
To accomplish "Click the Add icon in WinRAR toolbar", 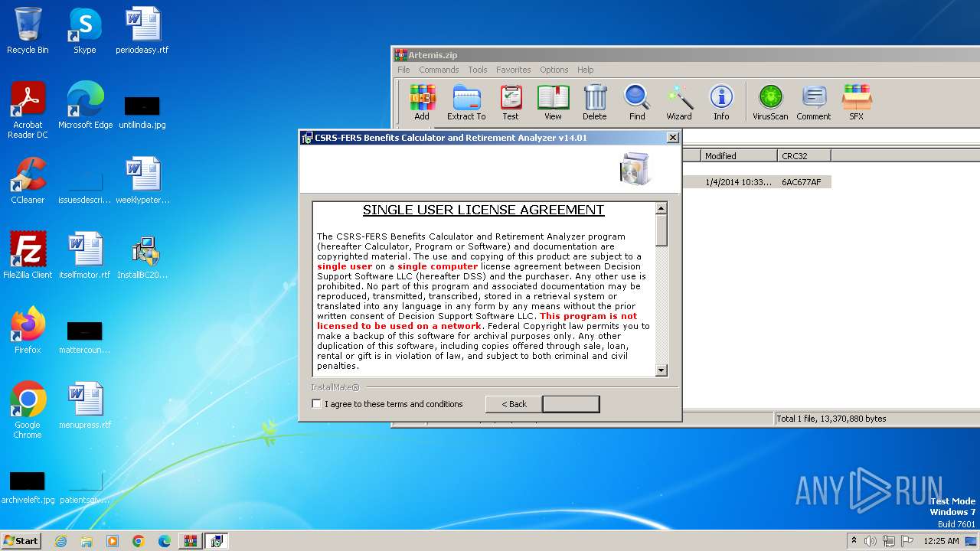I will [422, 103].
